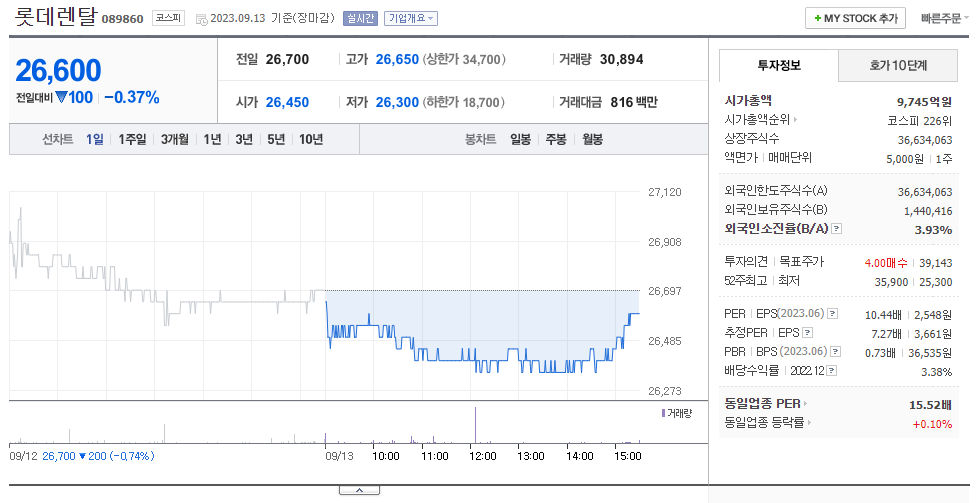Click the tall 12:00 volume bar
Screen dimensions: 977x503
tap(475, 425)
